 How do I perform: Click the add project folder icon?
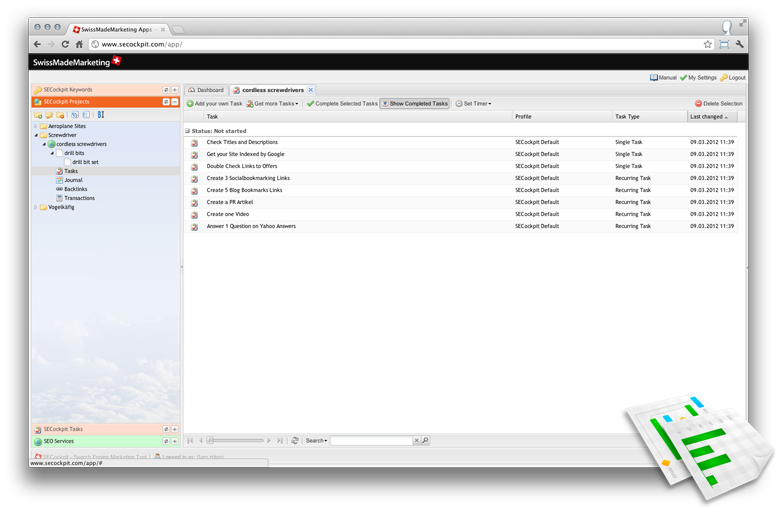pos(38,115)
